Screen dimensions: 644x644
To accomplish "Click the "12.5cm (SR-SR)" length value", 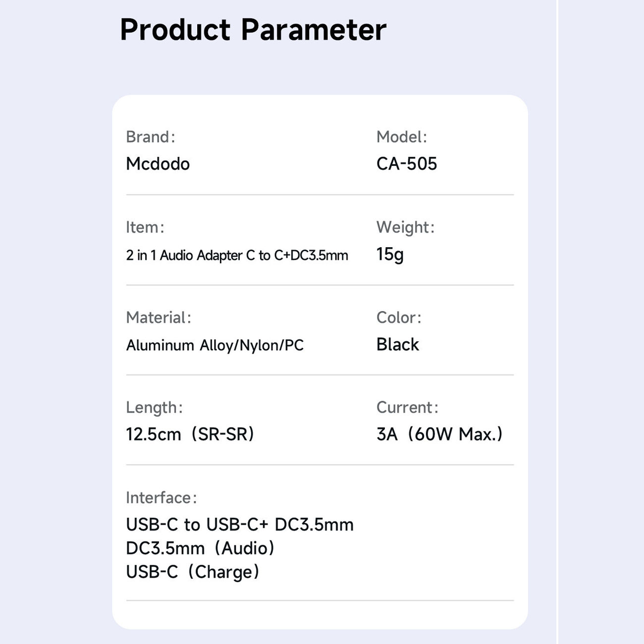I will click(190, 434).
